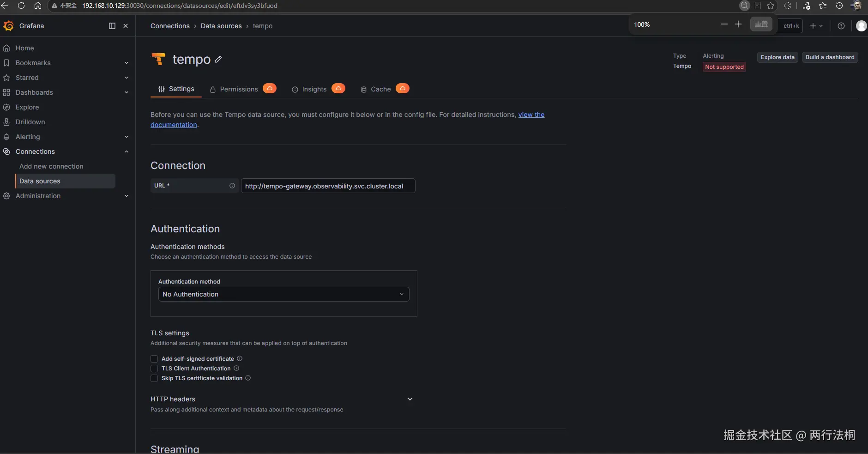Close the Grafana navigation menu

coord(126,26)
